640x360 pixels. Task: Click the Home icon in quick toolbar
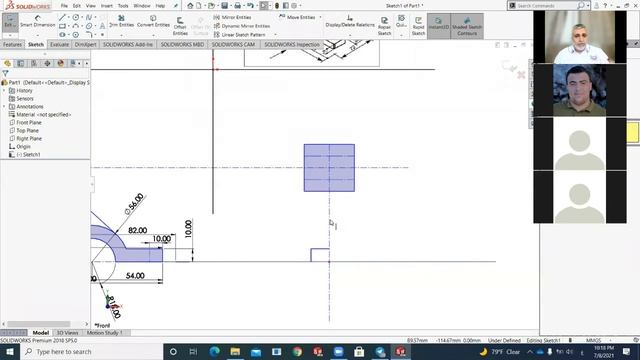pyautogui.click(x=190, y=6)
